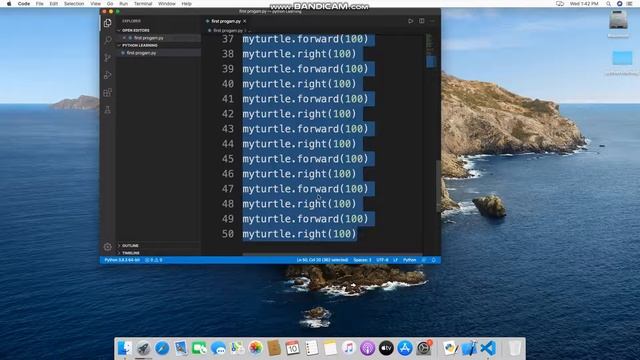The image size is (640, 360).
Task: Open Music from the Dock
Action: [349, 348]
